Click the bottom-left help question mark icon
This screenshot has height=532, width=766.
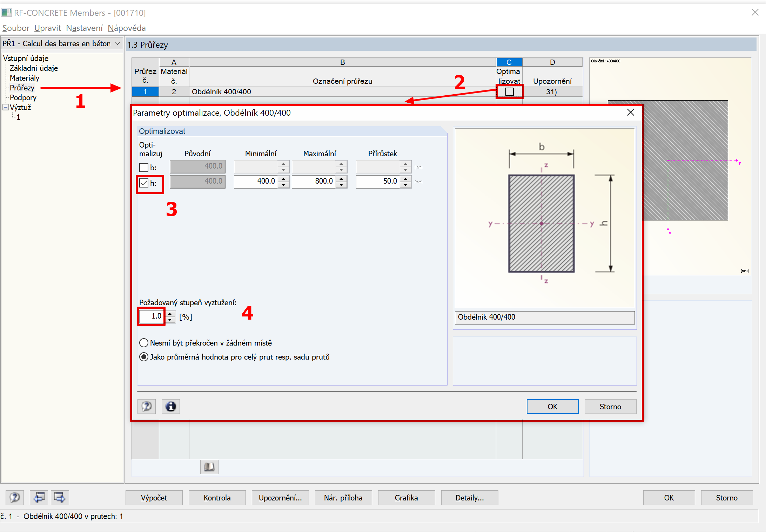(15, 497)
